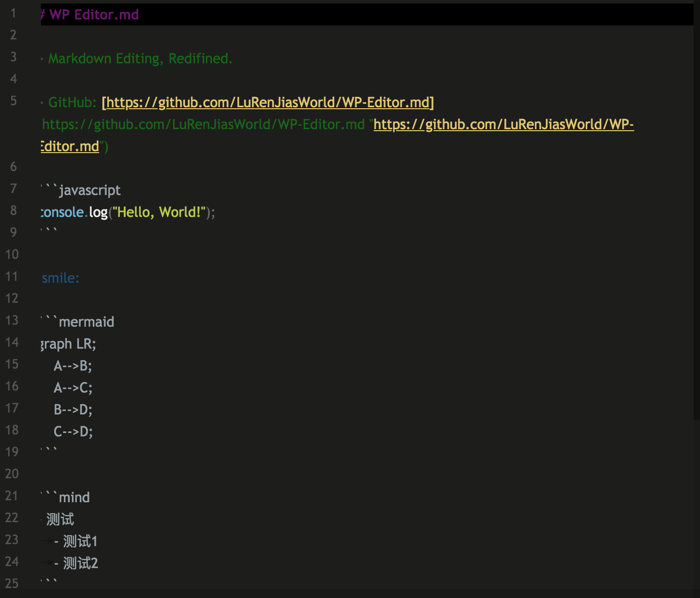Click the B-->D; mermaid line
The width and height of the screenshot is (700, 598).
point(73,409)
